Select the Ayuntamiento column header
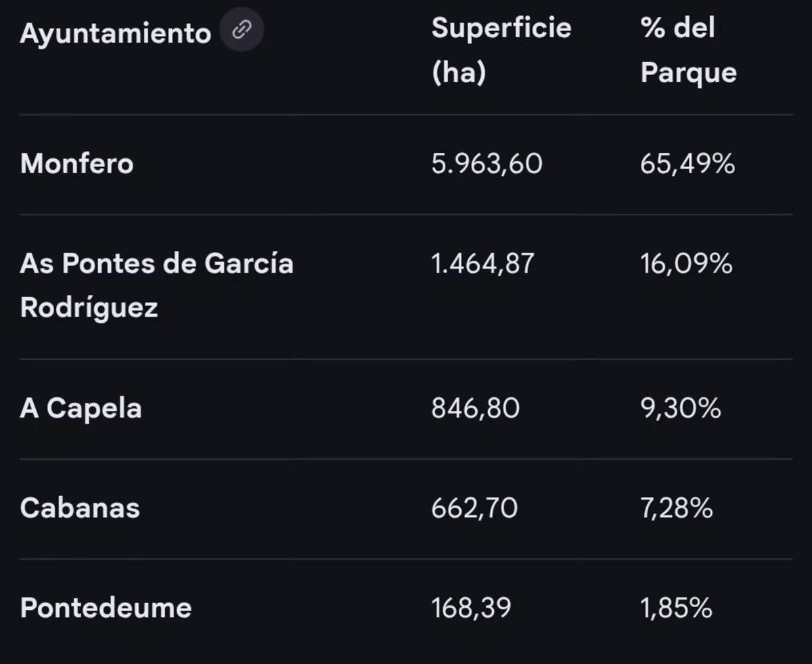Screen dimensions: 812x664 [116, 32]
